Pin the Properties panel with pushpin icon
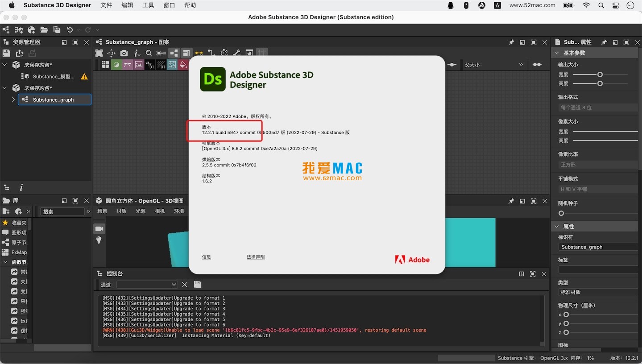This screenshot has width=642, height=364. click(x=604, y=42)
